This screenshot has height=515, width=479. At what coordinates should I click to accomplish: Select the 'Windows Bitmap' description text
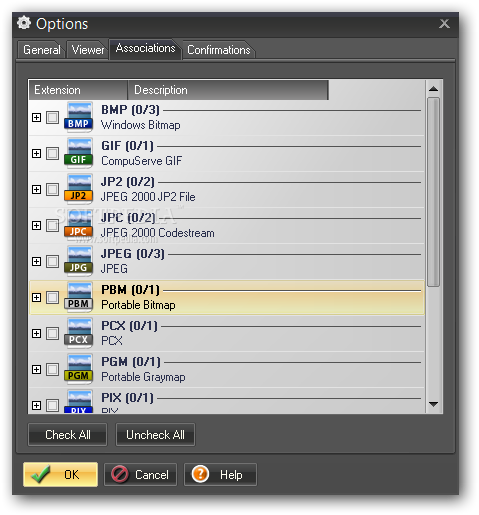141,125
